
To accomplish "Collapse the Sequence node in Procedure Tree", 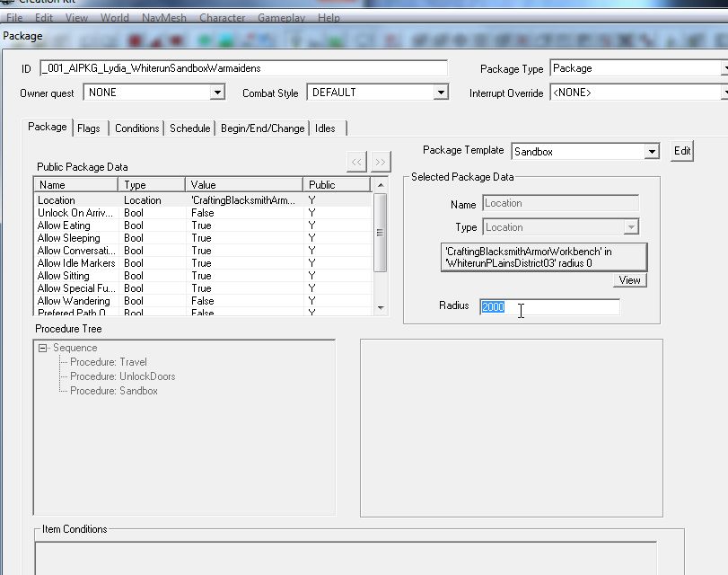I will click(43, 348).
